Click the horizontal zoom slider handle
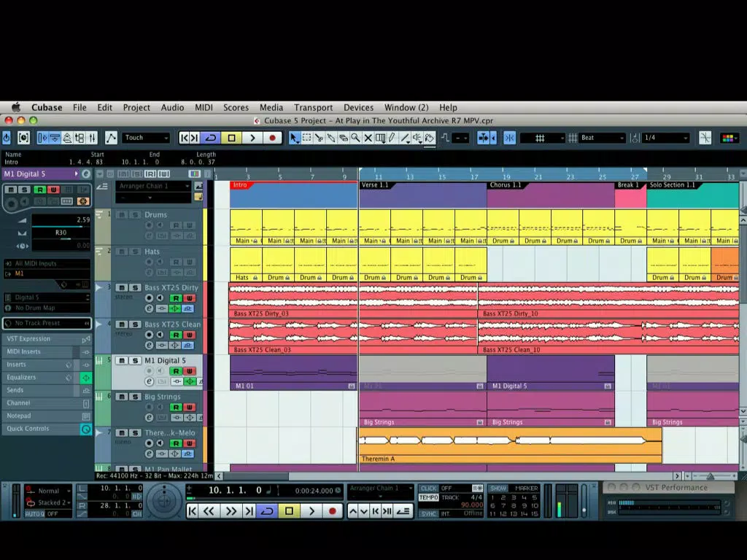The height and width of the screenshot is (560, 747). click(x=710, y=476)
